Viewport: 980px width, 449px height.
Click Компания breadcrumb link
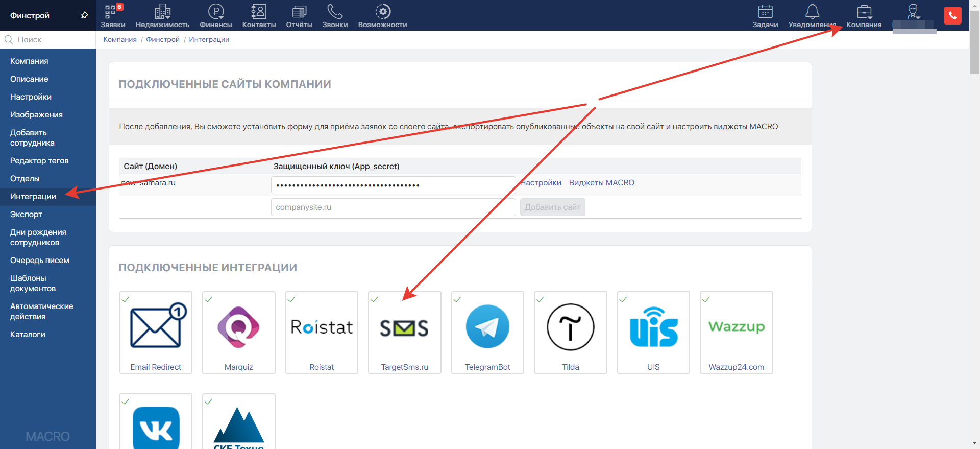coord(120,39)
